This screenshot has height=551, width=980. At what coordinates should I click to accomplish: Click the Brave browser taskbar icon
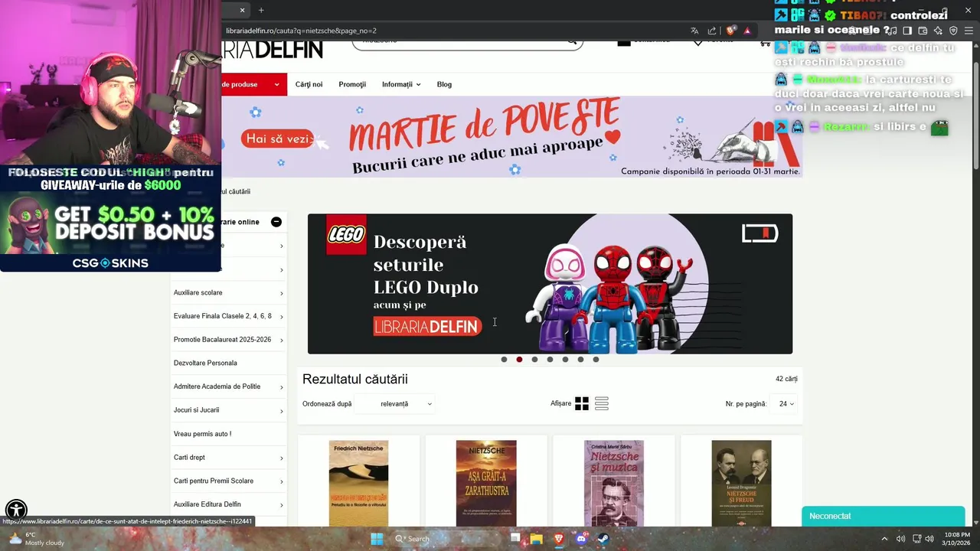pos(559,539)
